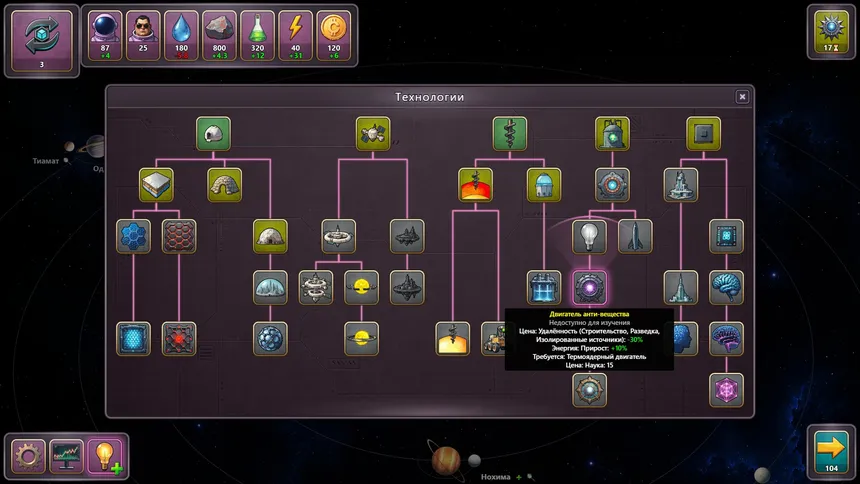Select the grey square chip technology

[x=703, y=133]
